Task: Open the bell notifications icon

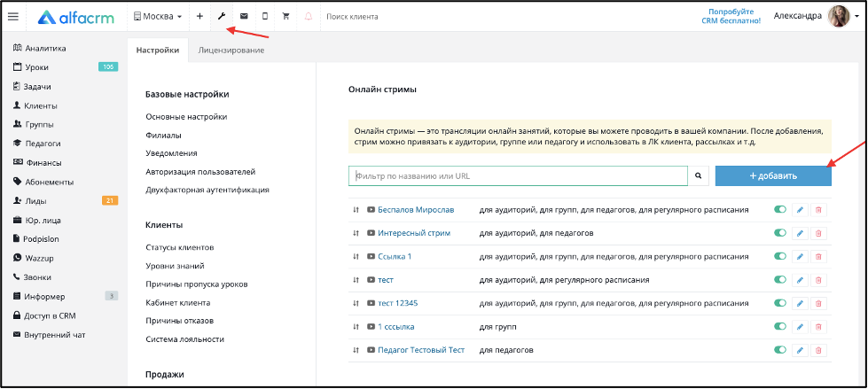Action: click(309, 16)
